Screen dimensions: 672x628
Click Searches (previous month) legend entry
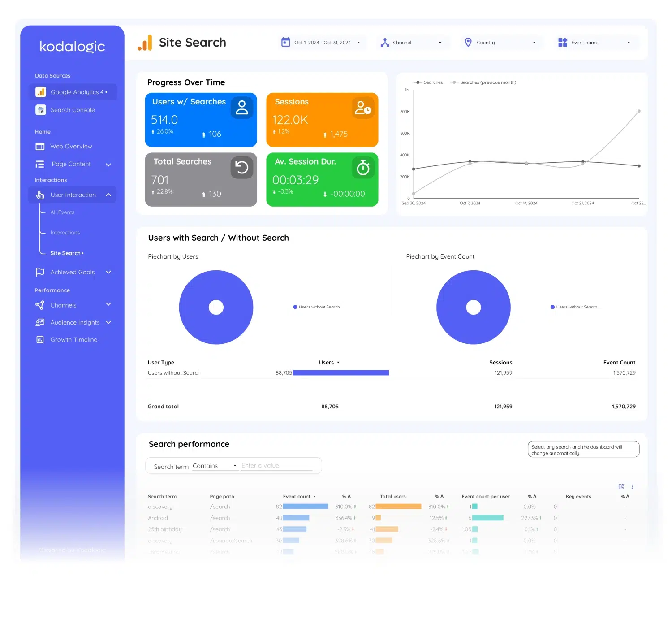coord(483,82)
